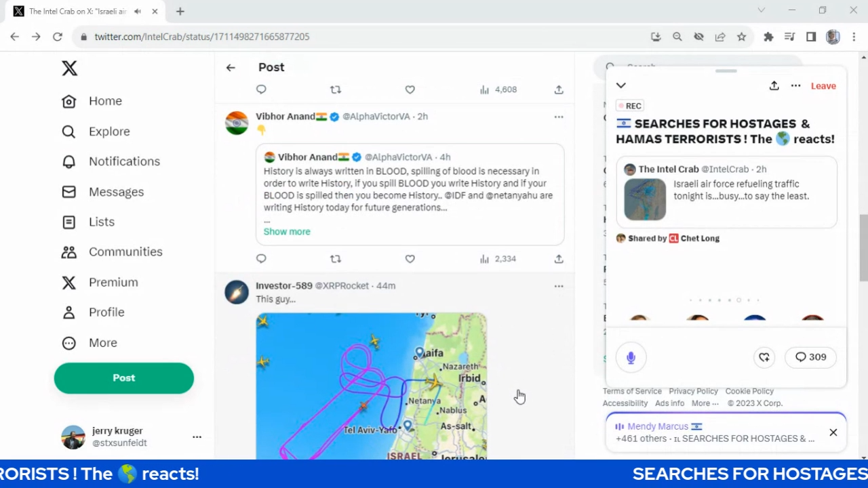The width and height of the screenshot is (868, 488).
Task: Click the green Post button
Action: pyautogui.click(x=123, y=378)
